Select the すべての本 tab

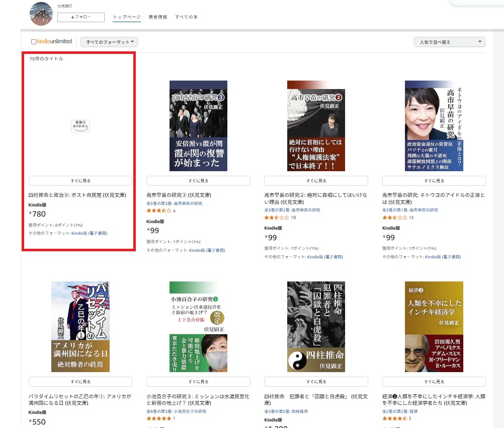coord(186,17)
